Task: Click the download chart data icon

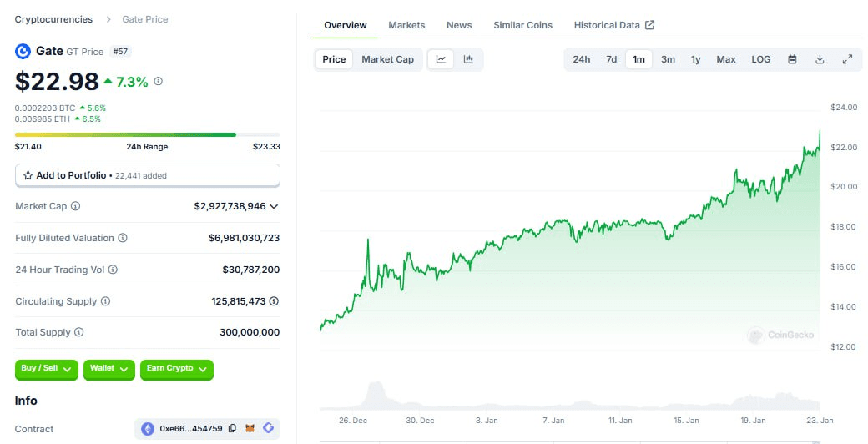Action: (820, 59)
